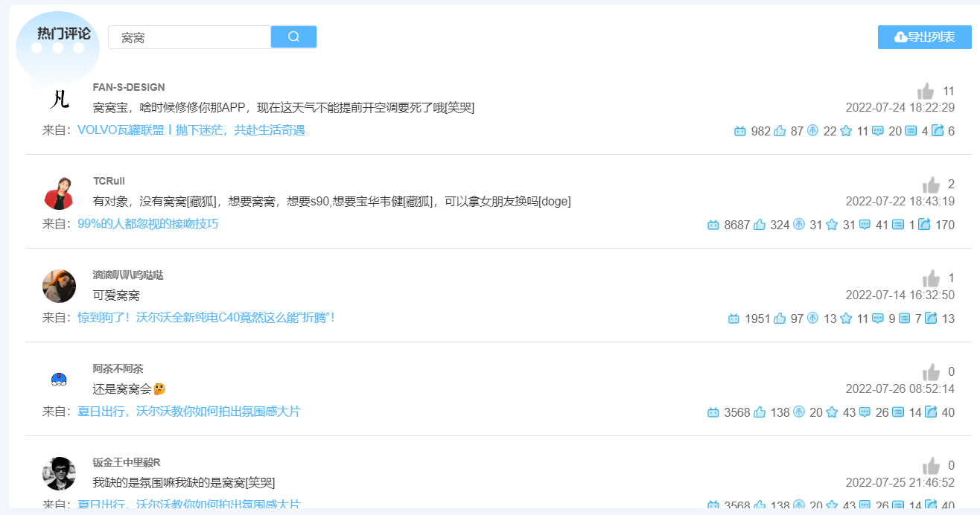Image resolution: width=980 pixels, height=515 pixels.
Task: Click play-count TV icon in 阿茶不阿茶's row
Action: click(713, 412)
